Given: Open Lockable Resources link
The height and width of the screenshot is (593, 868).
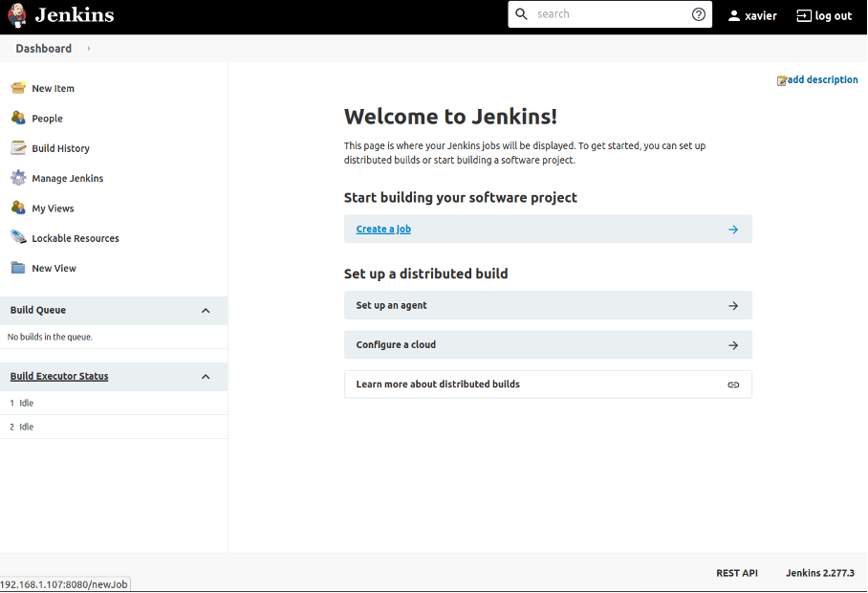Looking at the screenshot, I should (x=76, y=238).
